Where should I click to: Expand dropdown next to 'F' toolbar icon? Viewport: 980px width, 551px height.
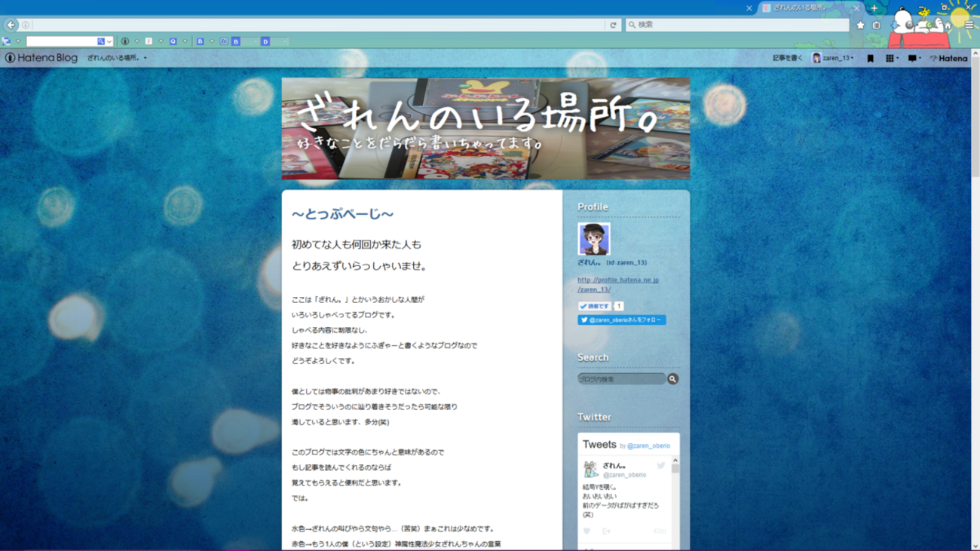coord(161,41)
